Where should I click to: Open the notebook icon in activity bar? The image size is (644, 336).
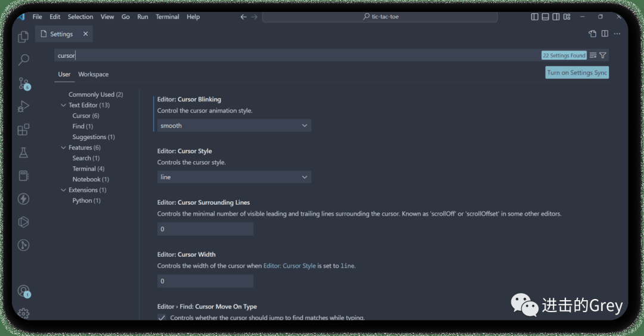pyautogui.click(x=23, y=175)
